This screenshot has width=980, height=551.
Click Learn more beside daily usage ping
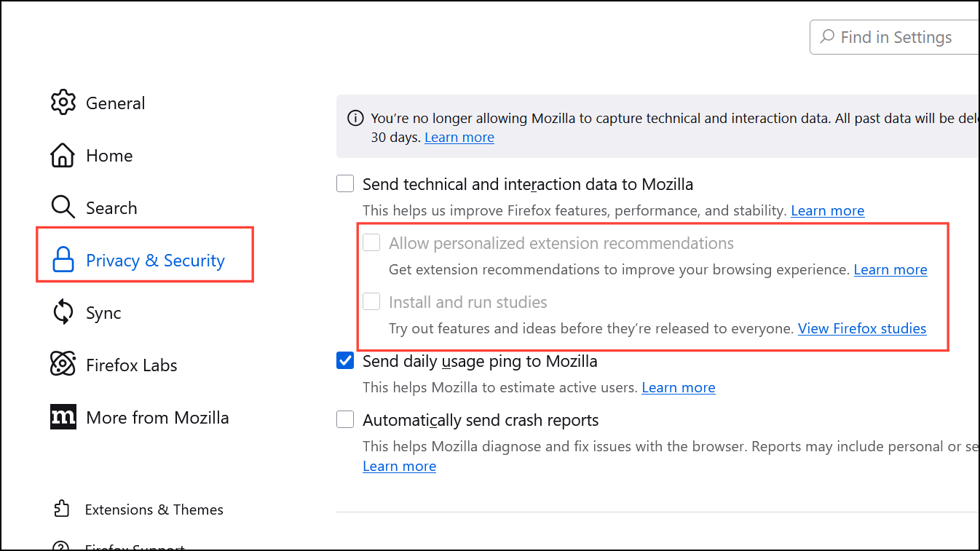[x=678, y=388]
